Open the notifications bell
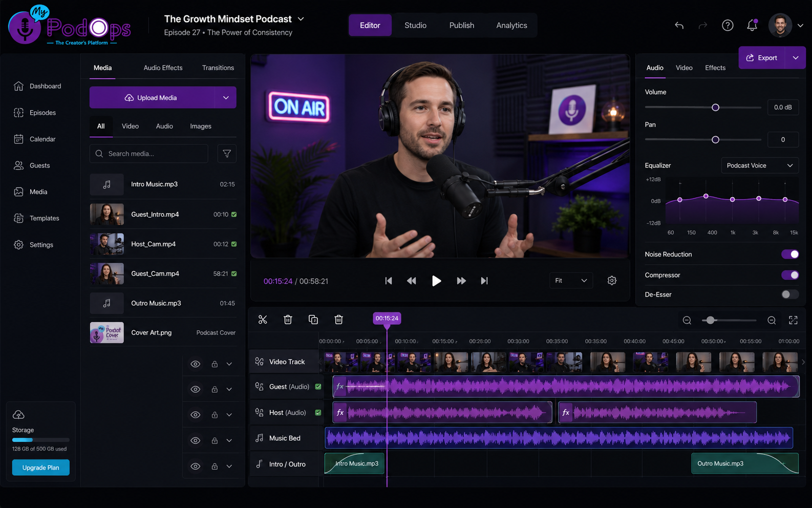 click(x=752, y=25)
